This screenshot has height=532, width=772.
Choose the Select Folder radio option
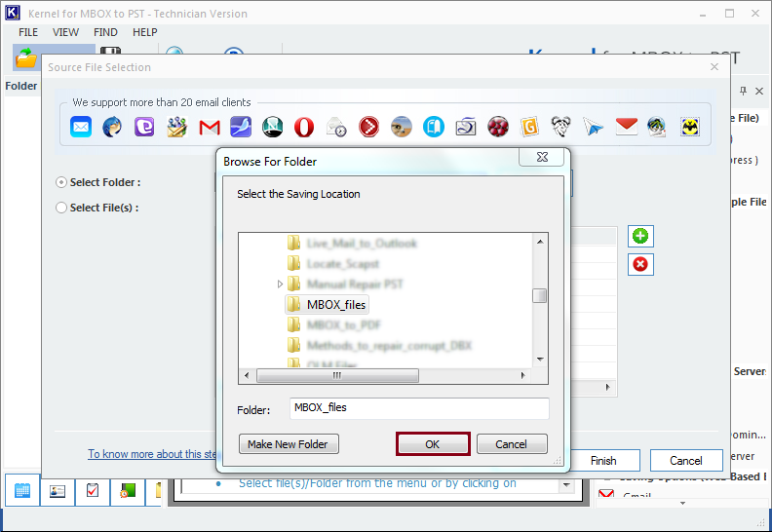click(61, 182)
